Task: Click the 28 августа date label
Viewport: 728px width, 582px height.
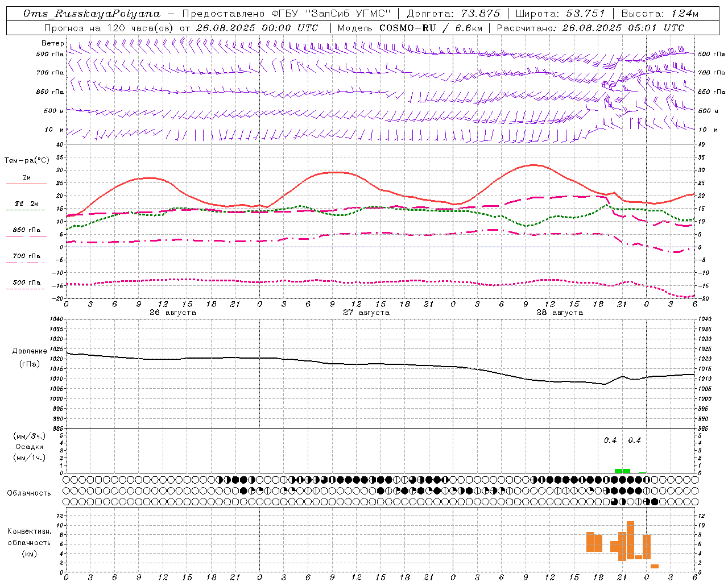Action: [x=560, y=313]
